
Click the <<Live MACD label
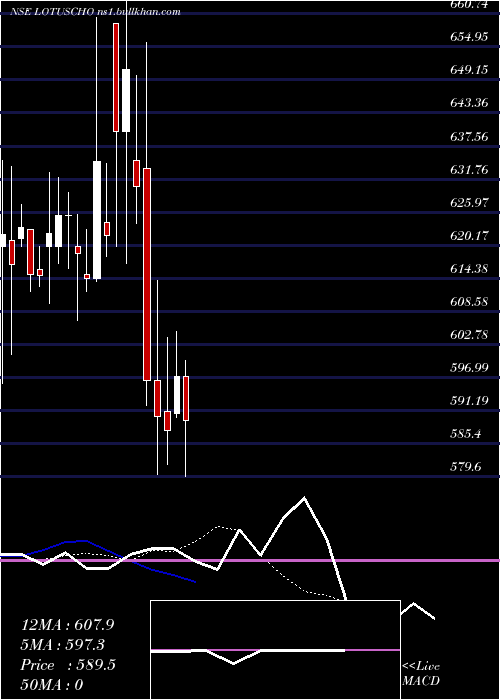click(x=421, y=674)
